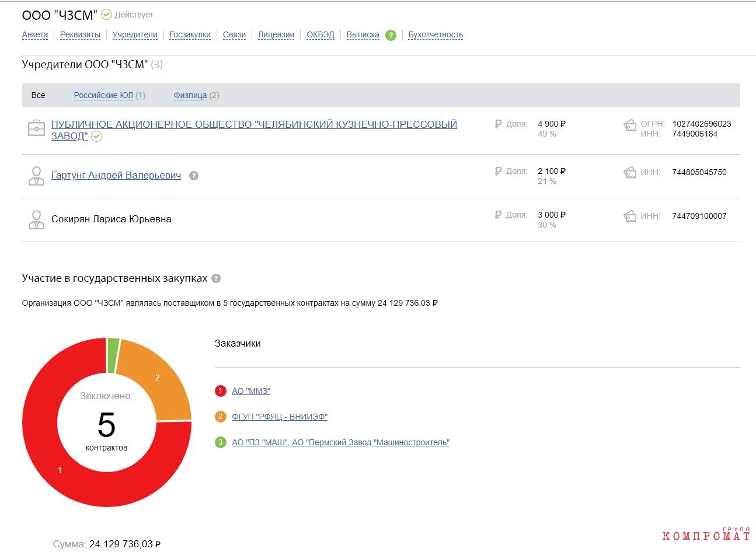
Task: Click the green number 3 badge beside АО "ПЗ "МАШ"
Action: pos(220,442)
